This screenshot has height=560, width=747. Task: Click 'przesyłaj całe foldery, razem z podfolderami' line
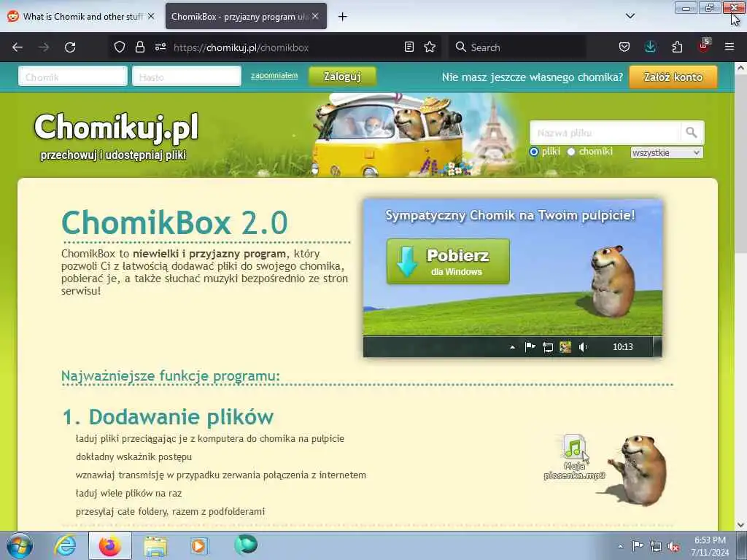tap(170, 511)
